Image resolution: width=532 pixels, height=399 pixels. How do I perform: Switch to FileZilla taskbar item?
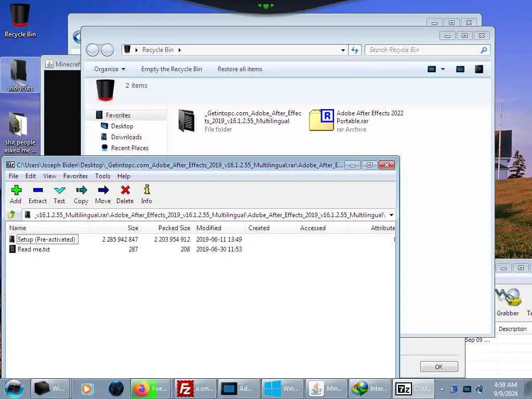(194, 389)
